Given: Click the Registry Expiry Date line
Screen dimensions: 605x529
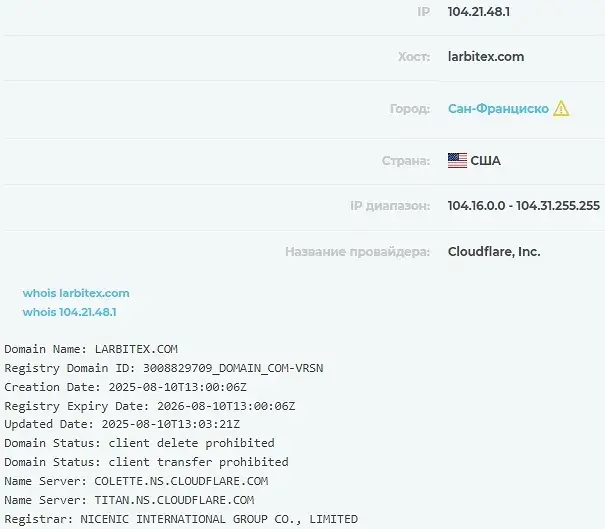Looking at the screenshot, I should (x=150, y=406).
